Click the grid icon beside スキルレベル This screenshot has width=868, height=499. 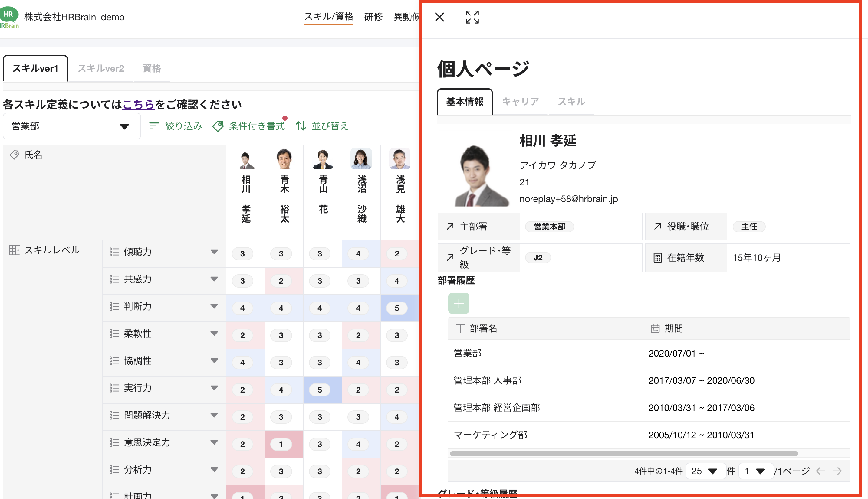[15, 250]
